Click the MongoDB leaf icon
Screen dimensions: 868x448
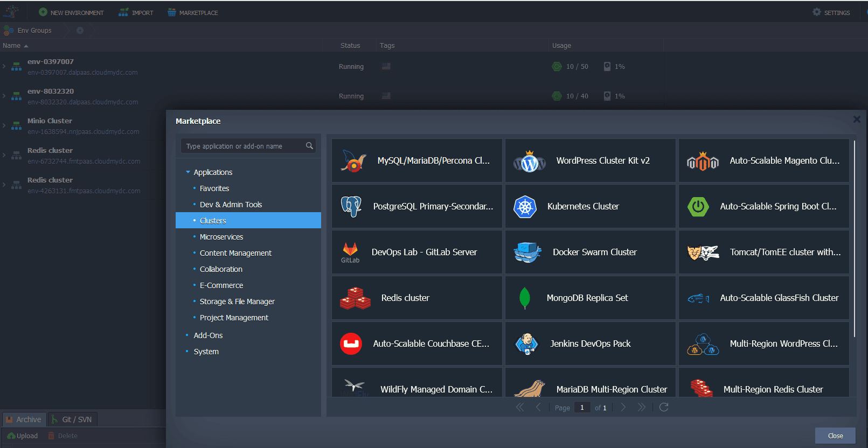pyautogui.click(x=524, y=298)
